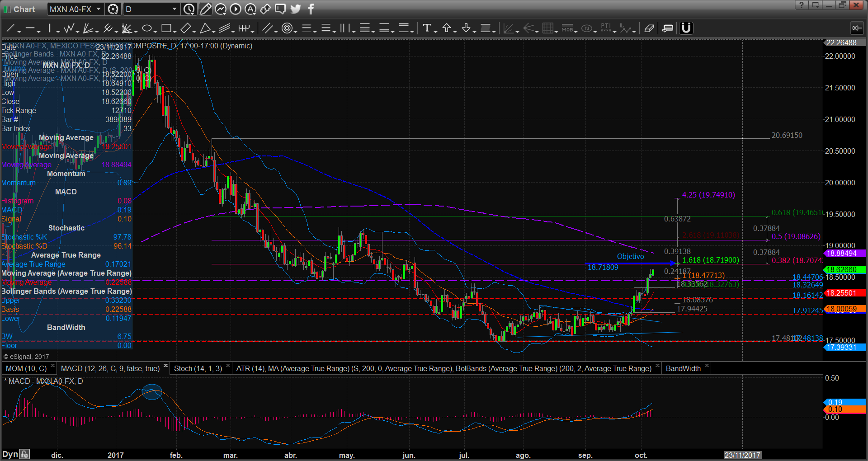
Task: Open the time template clock icon
Action: (x=189, y=9)
